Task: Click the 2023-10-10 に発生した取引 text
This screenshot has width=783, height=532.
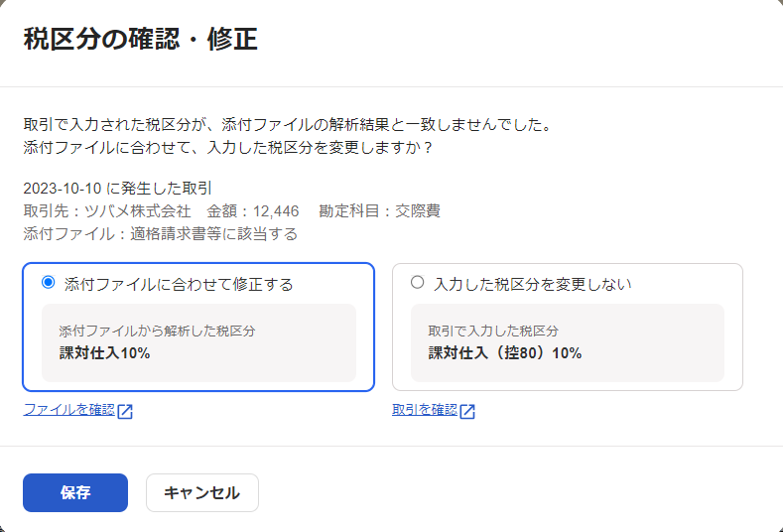Action: point(117,189)
